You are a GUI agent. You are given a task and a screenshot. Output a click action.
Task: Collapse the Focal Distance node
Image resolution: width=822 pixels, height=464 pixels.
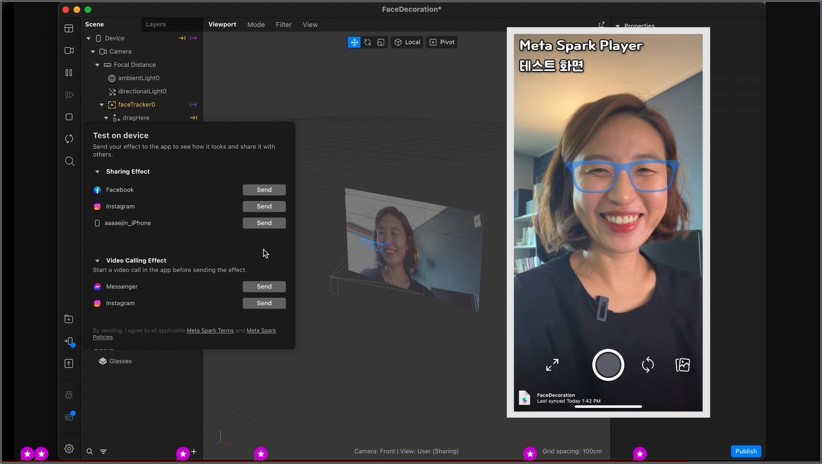97,64
